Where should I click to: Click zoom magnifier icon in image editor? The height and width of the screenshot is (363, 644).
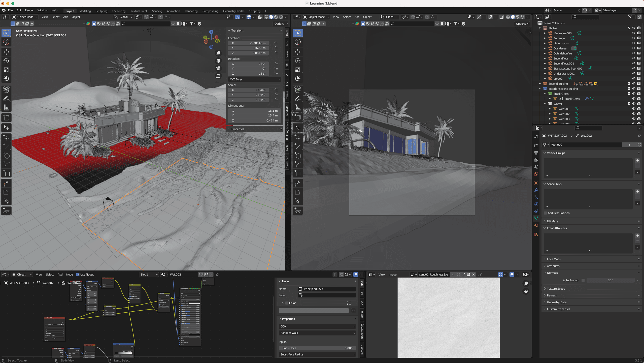coord(526,284)
